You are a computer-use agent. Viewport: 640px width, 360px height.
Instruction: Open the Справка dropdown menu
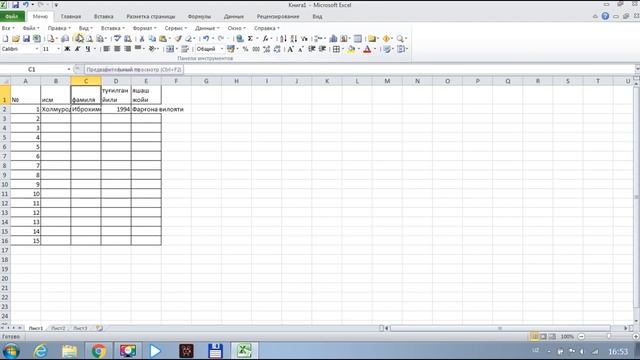tap(267, 28)
